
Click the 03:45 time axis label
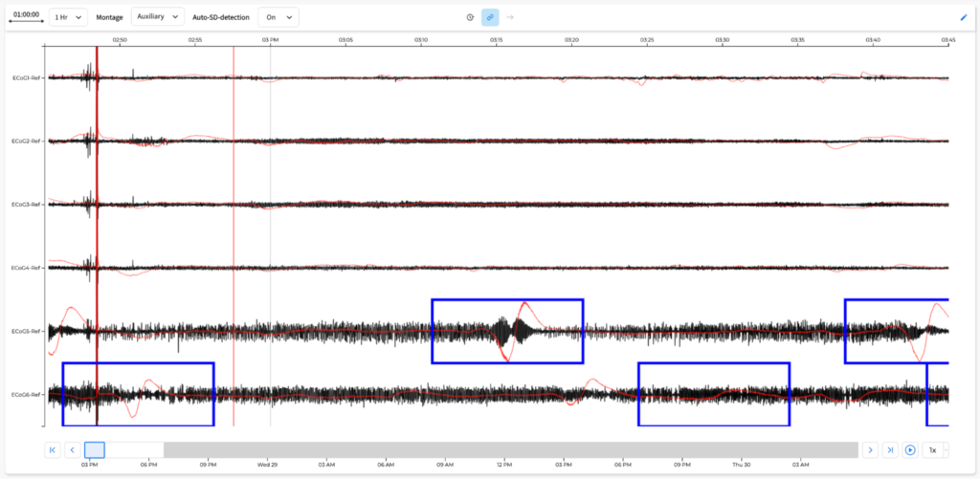[948, 39]
